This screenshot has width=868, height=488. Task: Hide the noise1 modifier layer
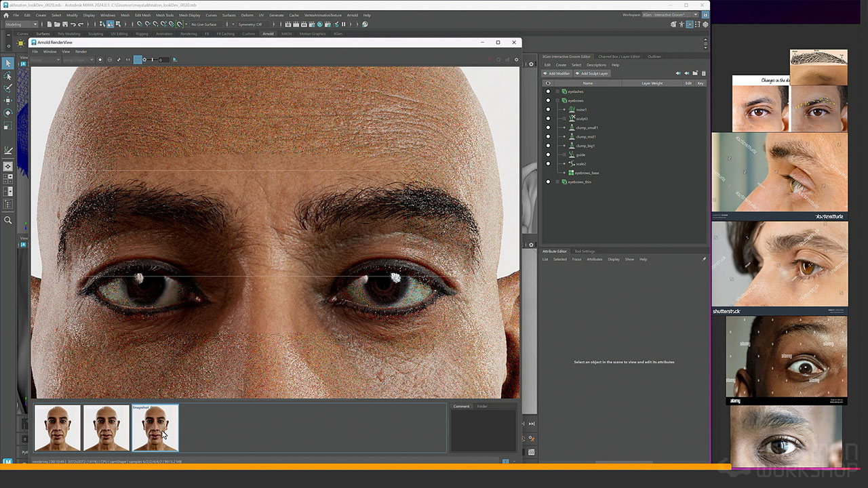pos(548,110)
